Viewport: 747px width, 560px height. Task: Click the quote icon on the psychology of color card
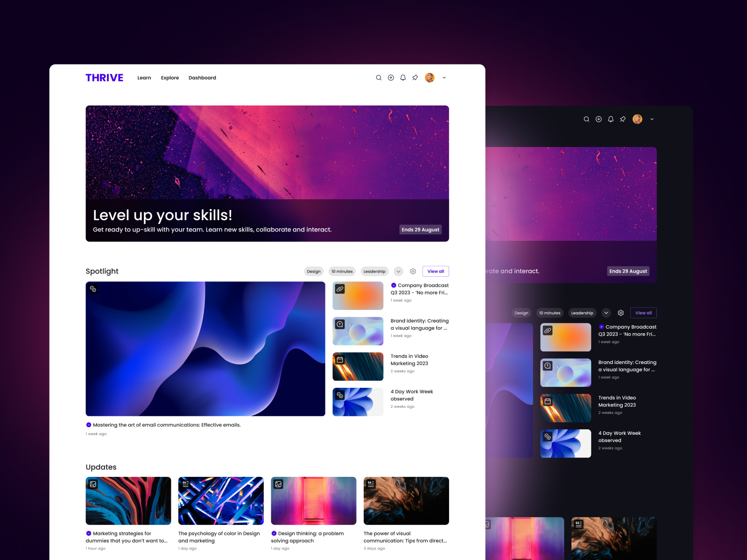185,484
